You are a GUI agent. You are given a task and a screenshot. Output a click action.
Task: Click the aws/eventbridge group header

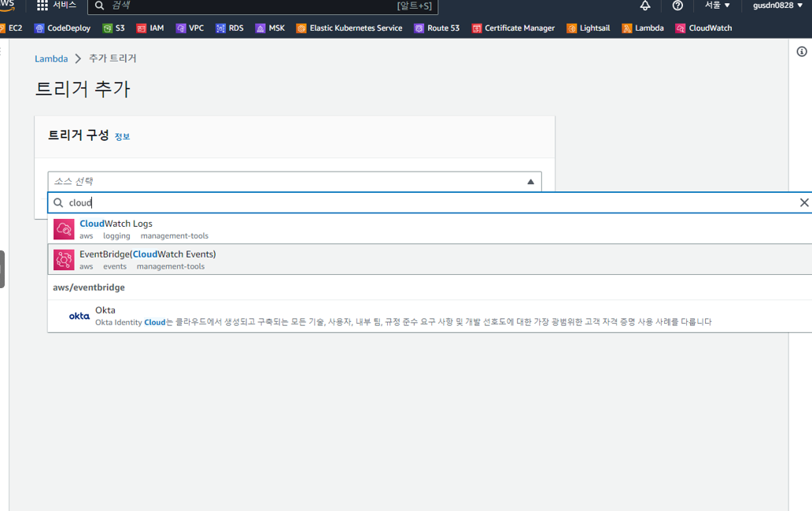point(89,287)
